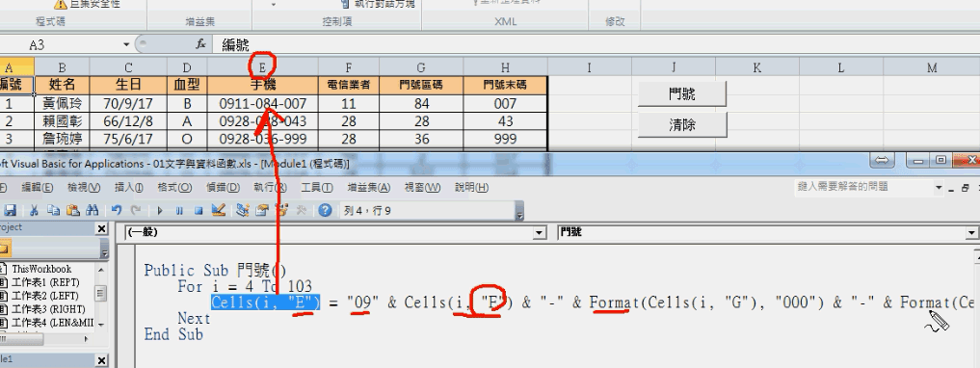Open the Name Box dropdown arrow
The height and width of the screenshot is (368, 980).
(x=126, y=44)
